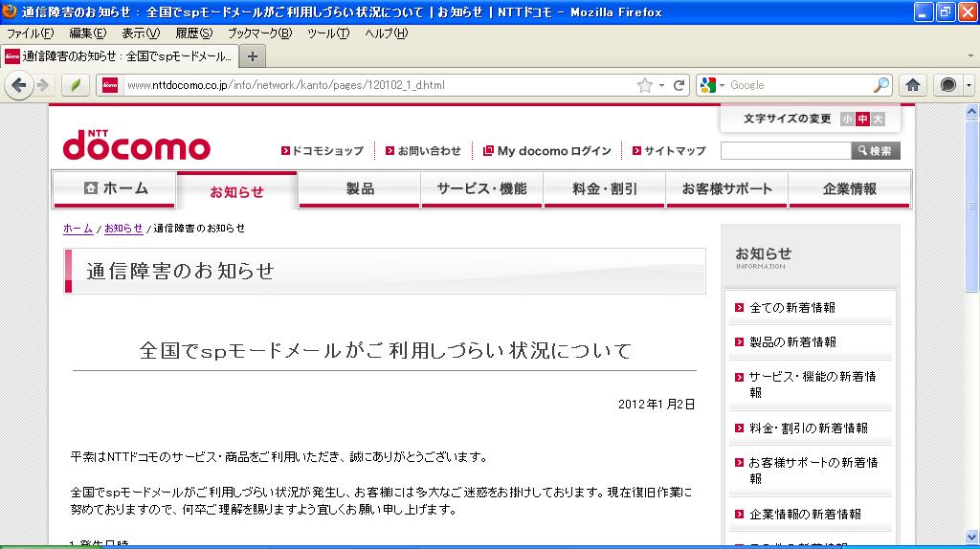The image size is (980, 549).
Task: Open history dropdown beside bookmark star
Action: click(661, 85)
